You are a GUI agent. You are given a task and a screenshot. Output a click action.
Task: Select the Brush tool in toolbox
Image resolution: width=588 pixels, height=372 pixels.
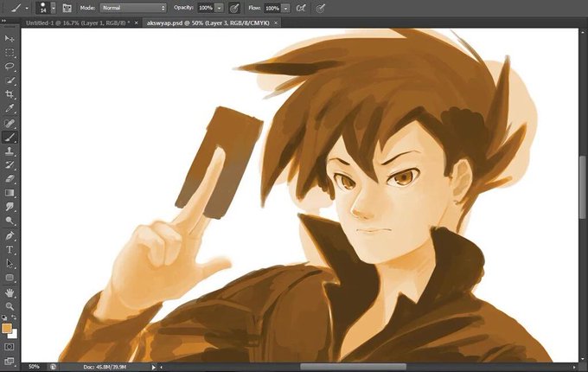(10, 138)
